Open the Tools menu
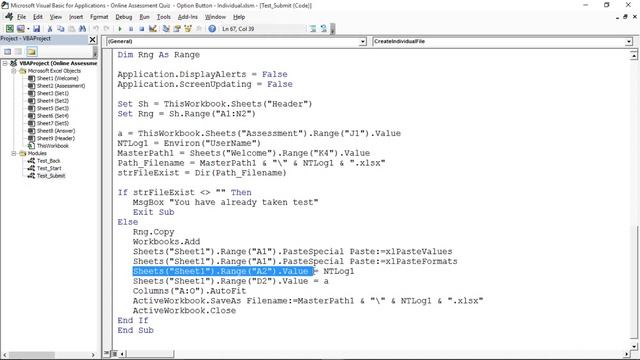Viewport: 640px width, 360px height. [x=163, y=17]
